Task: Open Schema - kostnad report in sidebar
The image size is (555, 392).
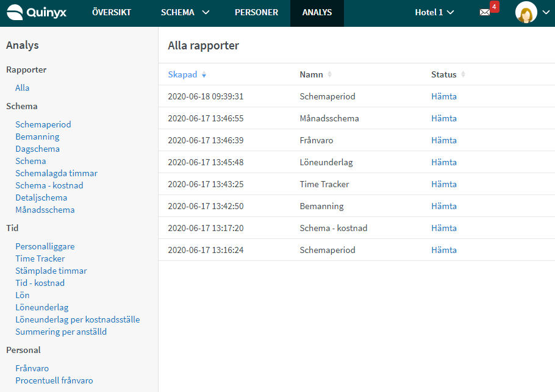Action: [49, 185]
